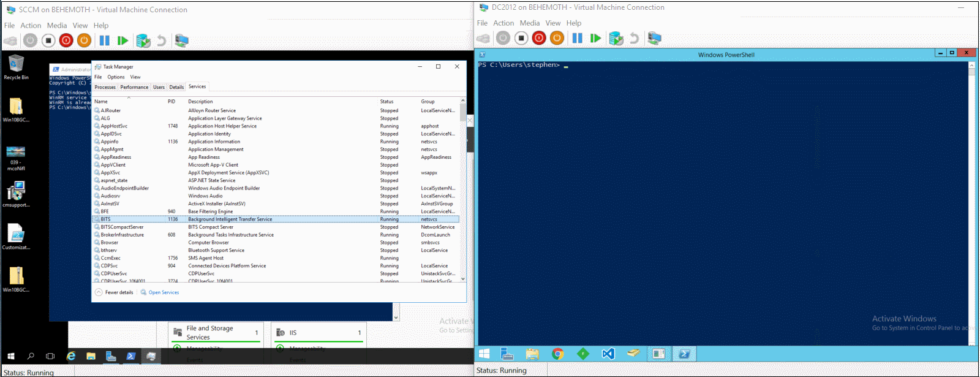Open Help menu in SCCM VM window
Image resolution: width=980 pixels, height=377 pixels.
[101, 26]
